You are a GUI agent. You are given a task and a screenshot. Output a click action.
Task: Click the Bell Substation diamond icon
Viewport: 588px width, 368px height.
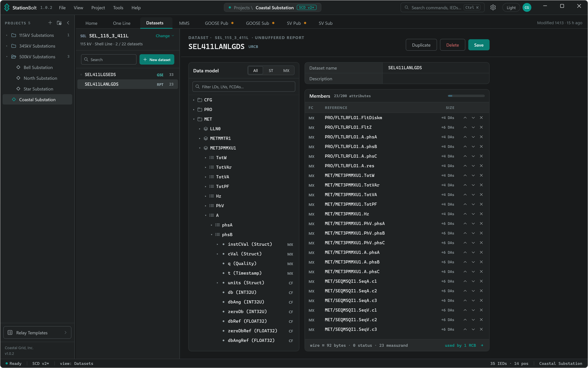pyautogui.click(x=18, y=67)
